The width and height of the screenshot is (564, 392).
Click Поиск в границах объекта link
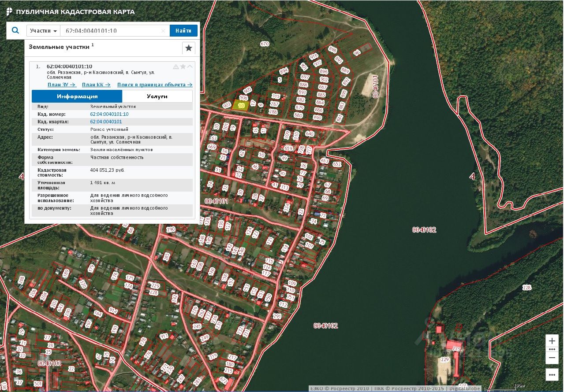click(155, 85)
